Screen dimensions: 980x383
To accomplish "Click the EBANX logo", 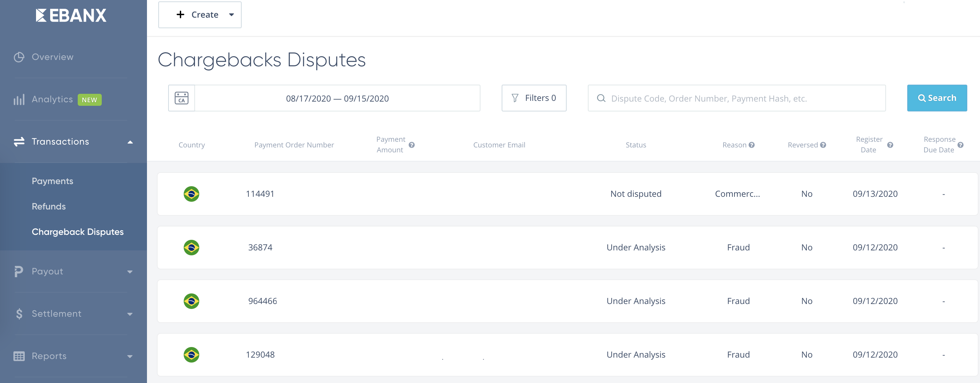I will point(70,15).
